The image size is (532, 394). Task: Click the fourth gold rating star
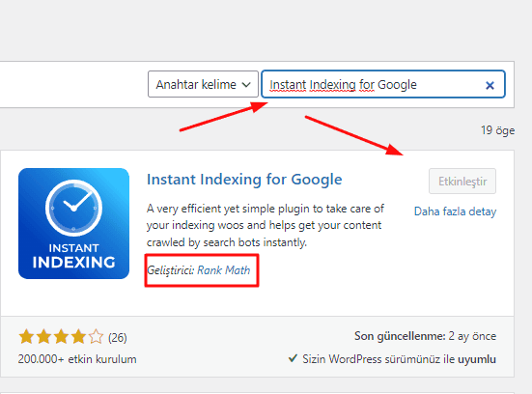(78, 337)
